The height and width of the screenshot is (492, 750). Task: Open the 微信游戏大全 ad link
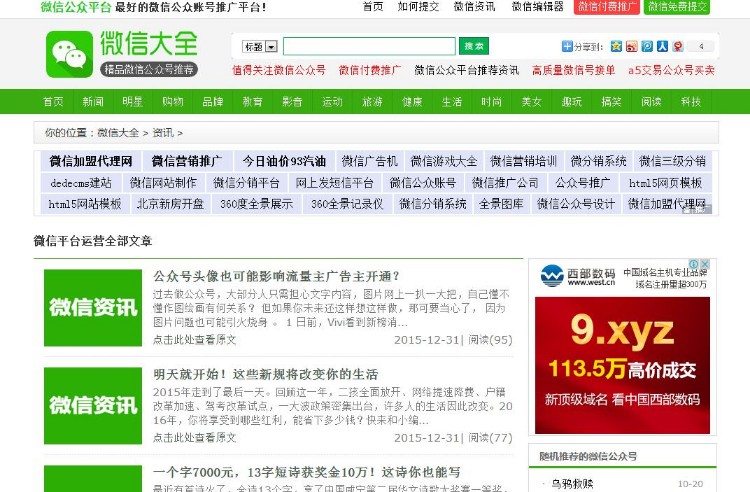coord(443,161)
